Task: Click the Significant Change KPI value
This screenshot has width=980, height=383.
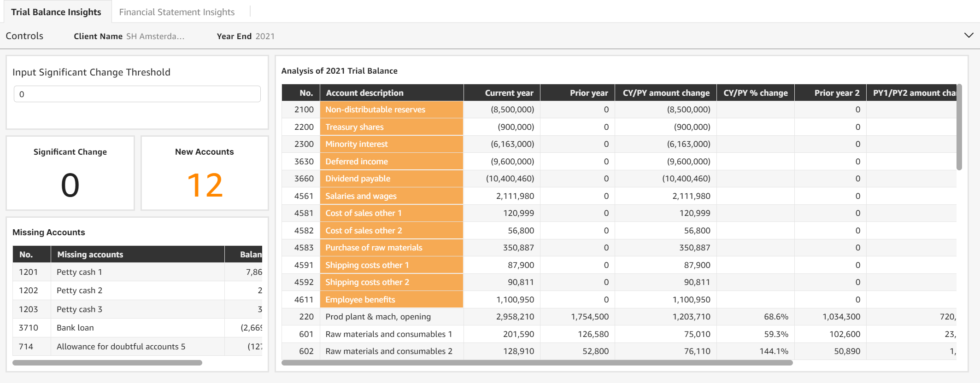Action: pyautogui.click(x=70, y=185)
